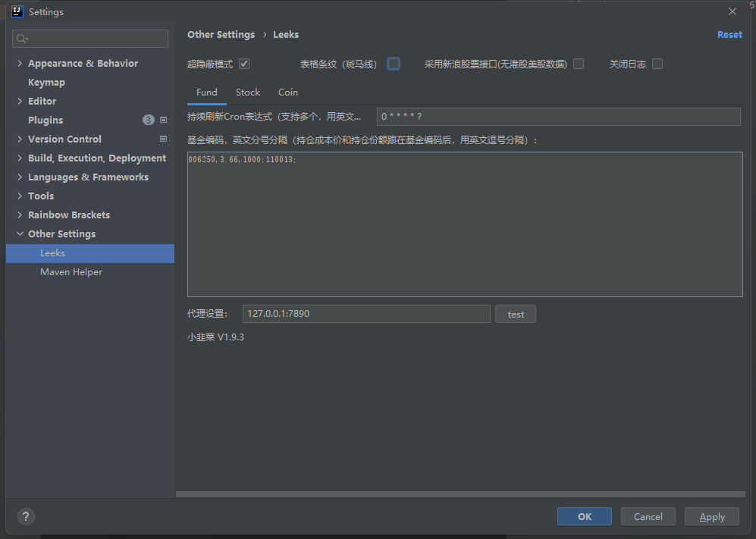Click the 基金编码 instructions label
Screen dimensions: 756x539
362,140
